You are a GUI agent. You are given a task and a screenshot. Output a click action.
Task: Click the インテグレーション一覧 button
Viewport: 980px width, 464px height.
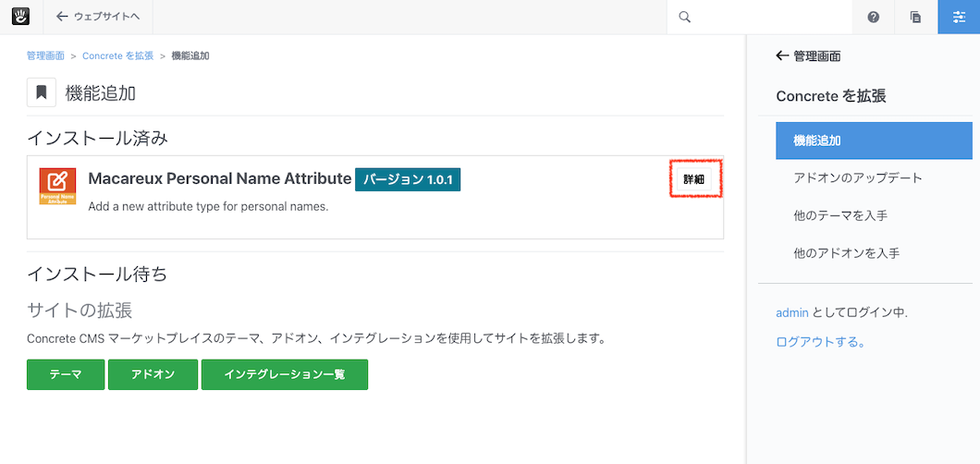click(285, 374)
